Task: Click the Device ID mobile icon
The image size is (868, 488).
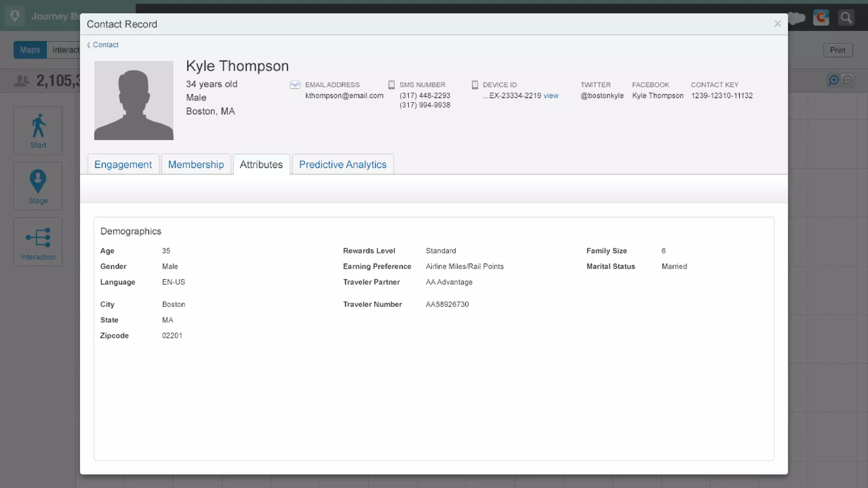Action: click(475, 85)
